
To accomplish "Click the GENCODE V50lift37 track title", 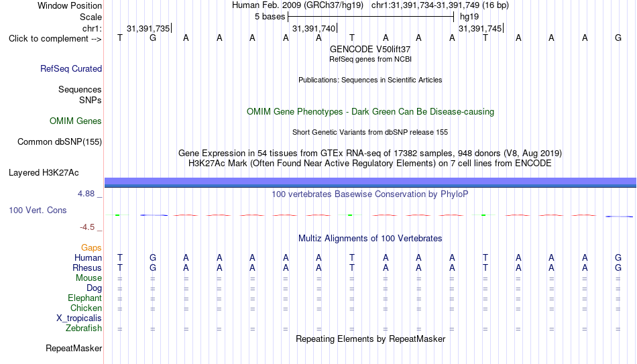I will [370, 49].
